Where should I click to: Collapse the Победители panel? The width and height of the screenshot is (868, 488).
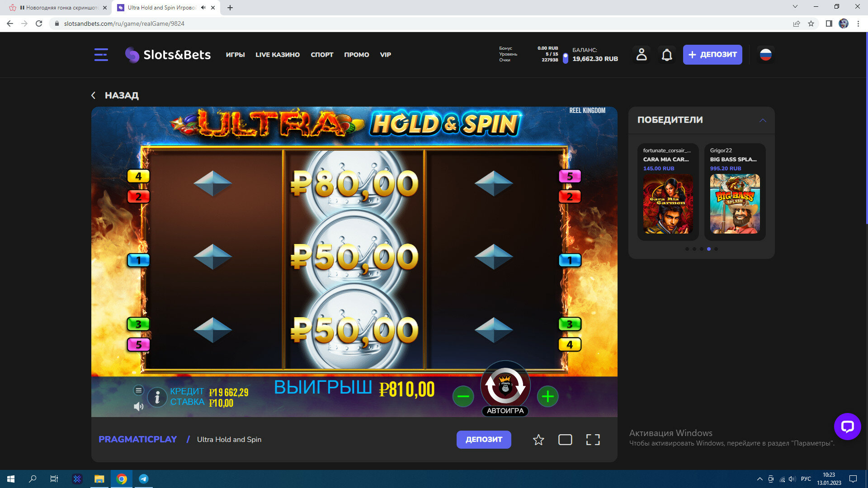(763, 120)
